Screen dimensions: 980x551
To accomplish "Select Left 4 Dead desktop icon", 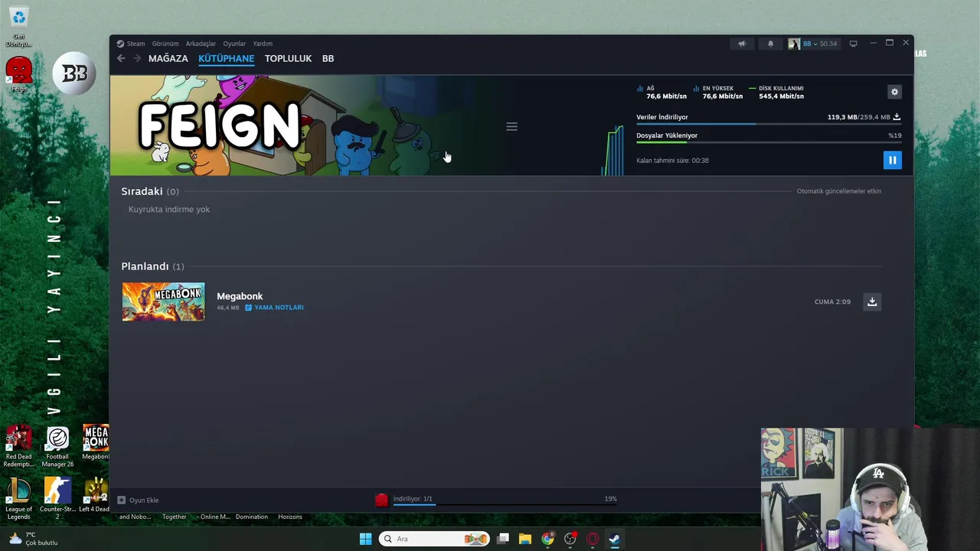I will [95, 495].
